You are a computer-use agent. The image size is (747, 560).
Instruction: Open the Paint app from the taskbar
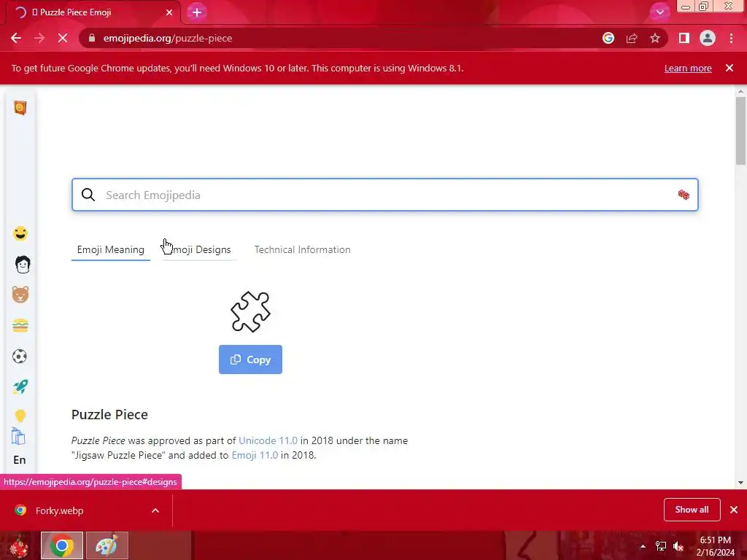click(x=107, y=545)
